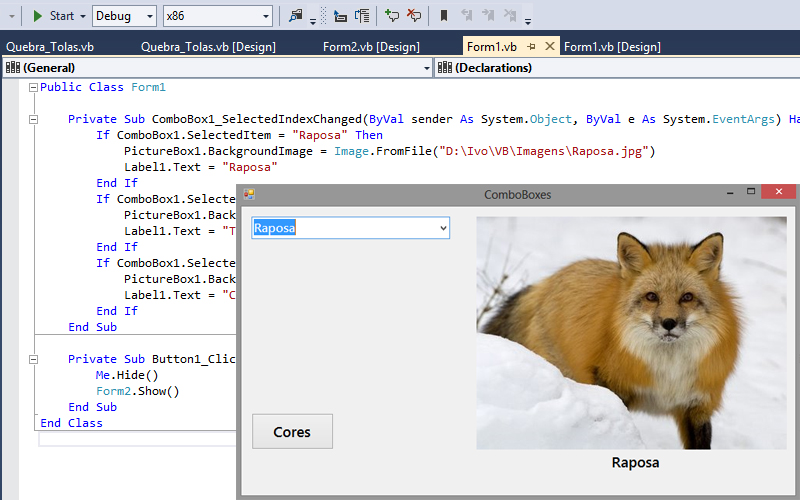Click the Me.Hide() code line
800x500 pixels.
127,376
